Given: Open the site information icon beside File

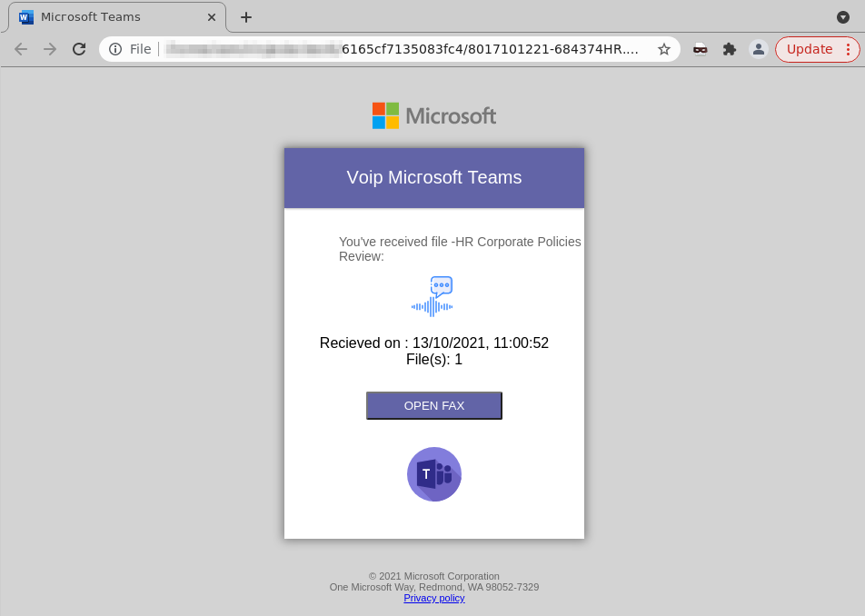Looking at the screenshot, I should 115,49.
